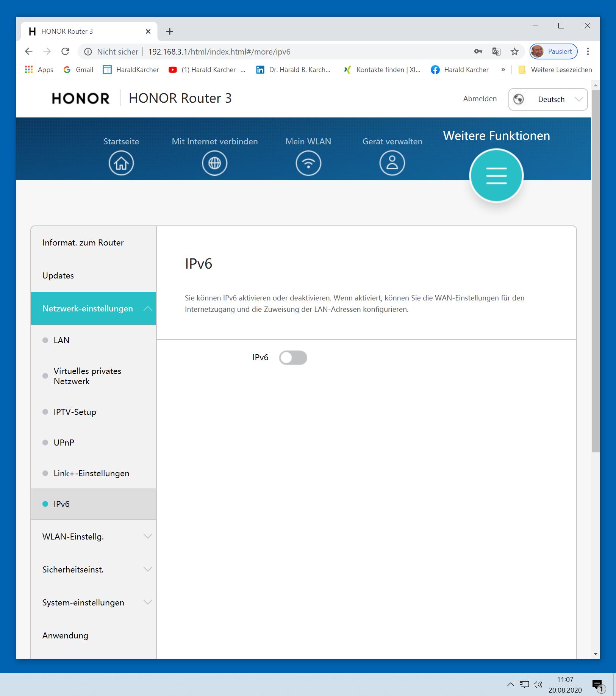
Task: Open the Weitere Lesezeichen folder
Action: (555, 70)
